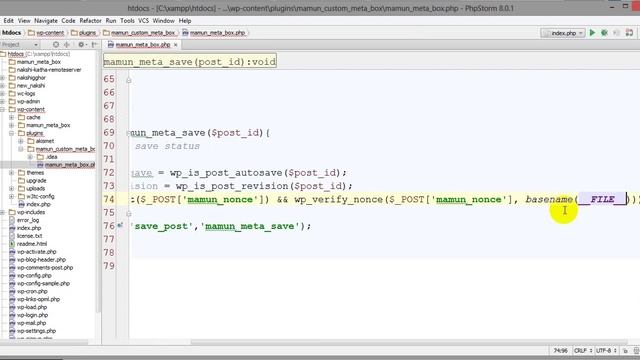This screenshot has height=360, width=640.
Task: Open the Refactor menu
Action: tap(90, 20)
